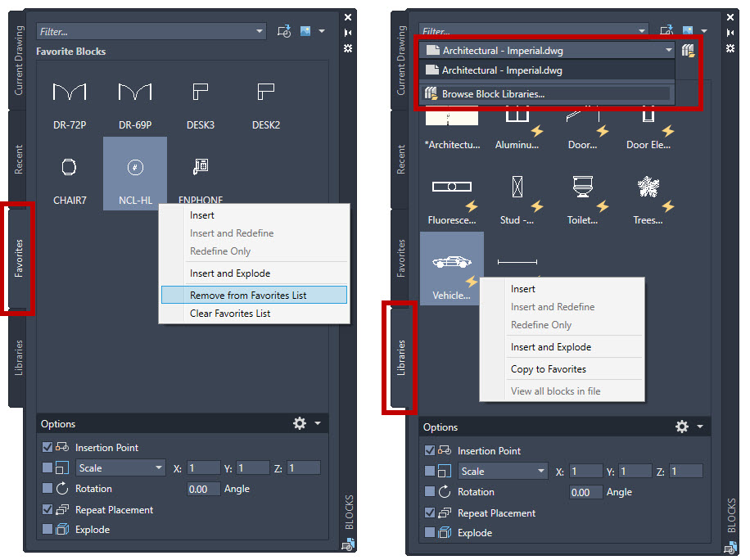The height and width of the screenshot is (560, 750).
Task: Open palette properties icon on right title bar
Action: pos(730,48)
